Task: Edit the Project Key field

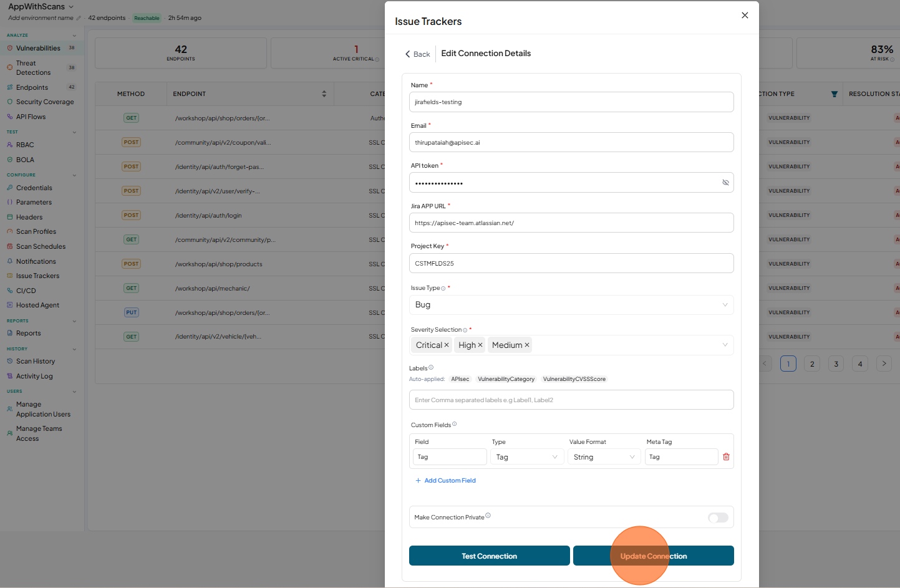Action: [x=571, y=263]
